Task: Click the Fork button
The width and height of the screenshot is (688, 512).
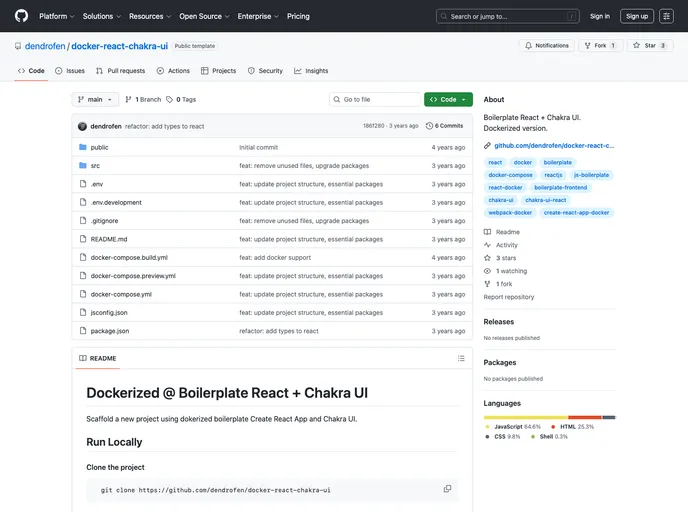Action: 601,46
